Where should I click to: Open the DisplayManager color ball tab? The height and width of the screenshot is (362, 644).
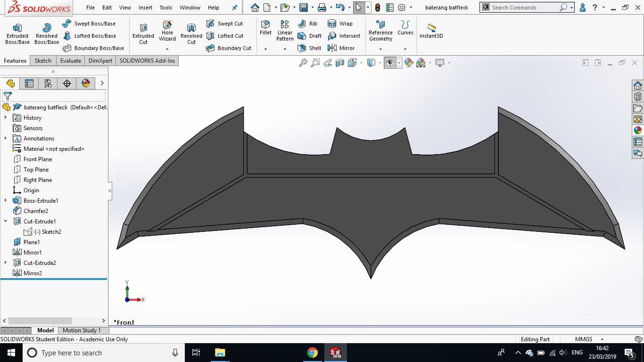[86, 83]
